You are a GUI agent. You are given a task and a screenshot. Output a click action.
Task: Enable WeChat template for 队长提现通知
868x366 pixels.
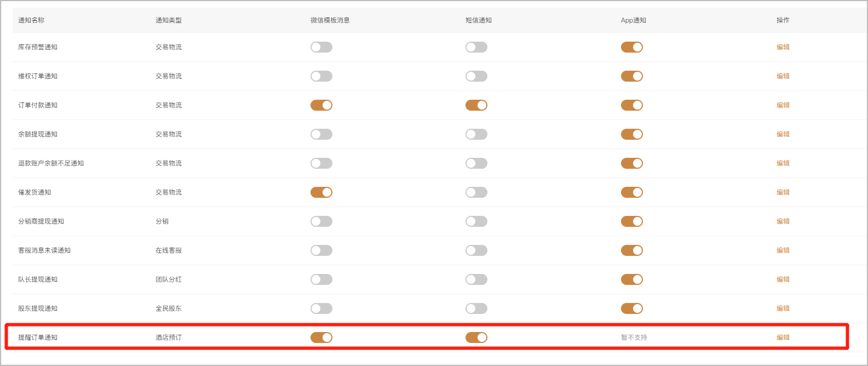(321, 279)
